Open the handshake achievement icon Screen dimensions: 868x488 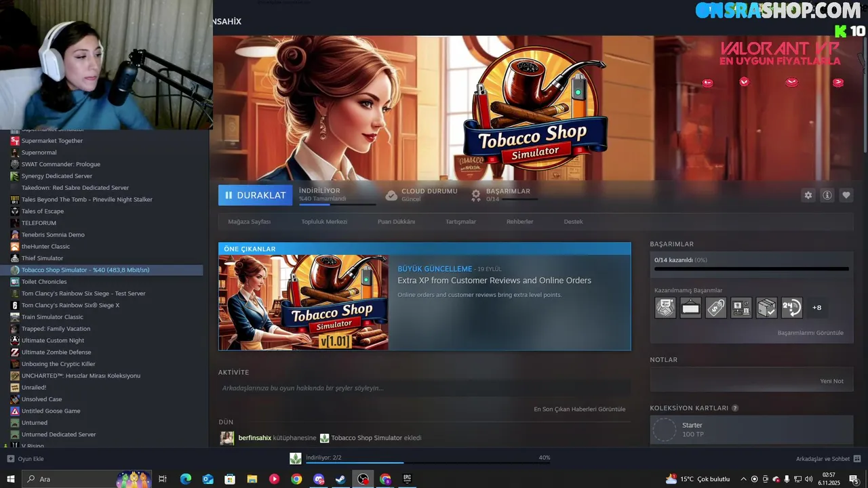(665, 308)
